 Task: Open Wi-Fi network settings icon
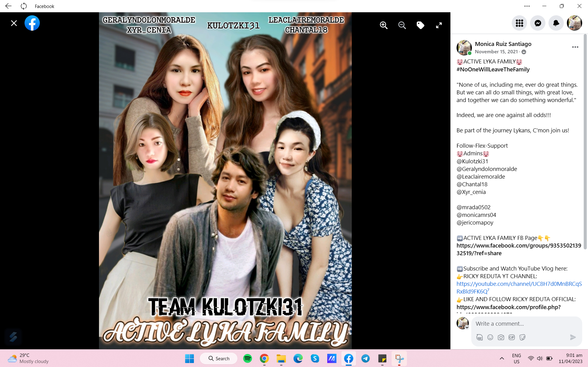[531, 358]
